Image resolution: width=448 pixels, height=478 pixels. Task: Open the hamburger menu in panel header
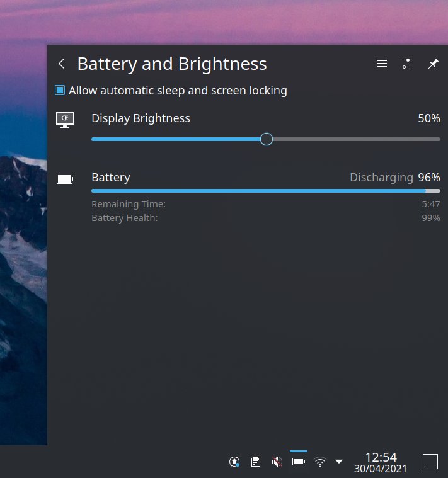(381, 64)
